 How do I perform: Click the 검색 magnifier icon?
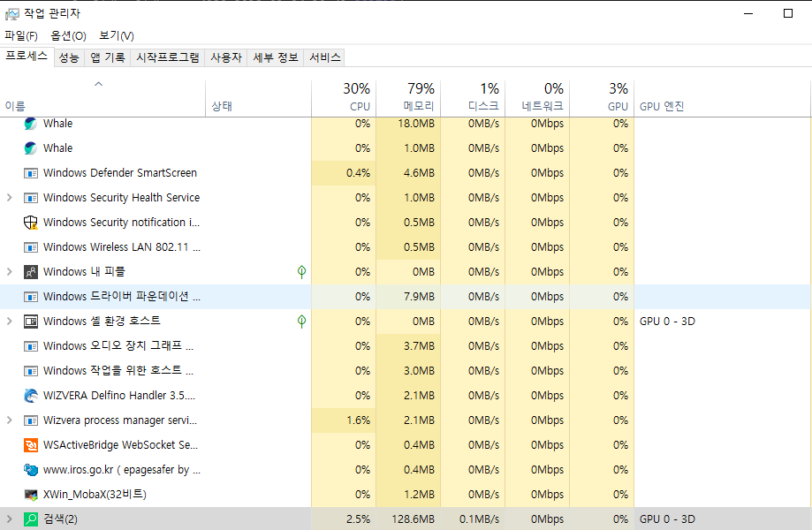(x=31, y=519)
